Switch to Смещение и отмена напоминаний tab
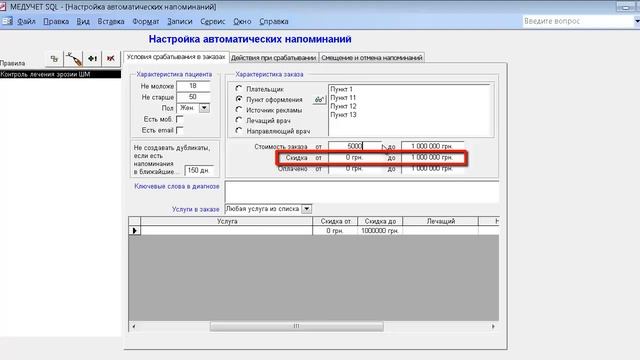 (x=371, y=58)
